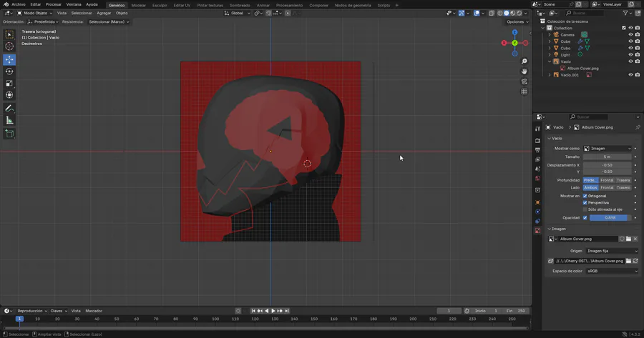The image size is (644, 338).
Task: Switch to wireframe viewport shading
Action: 500,13
